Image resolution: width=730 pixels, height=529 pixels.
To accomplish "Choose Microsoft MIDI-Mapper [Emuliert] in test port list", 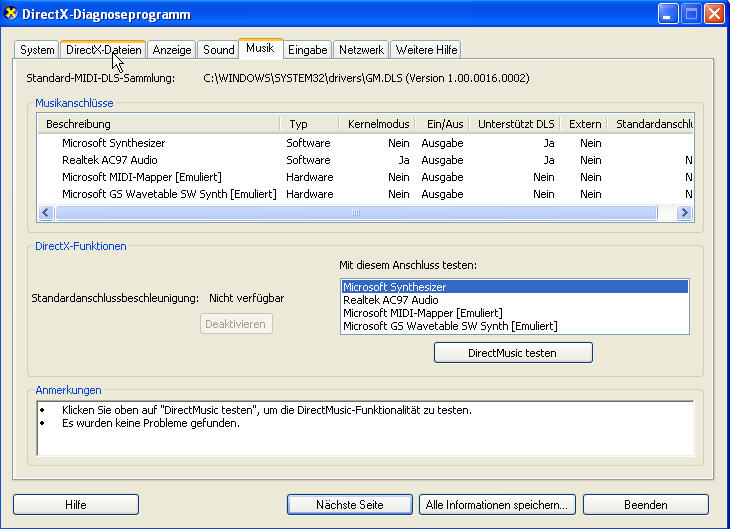I will click(x=514, y=313).
